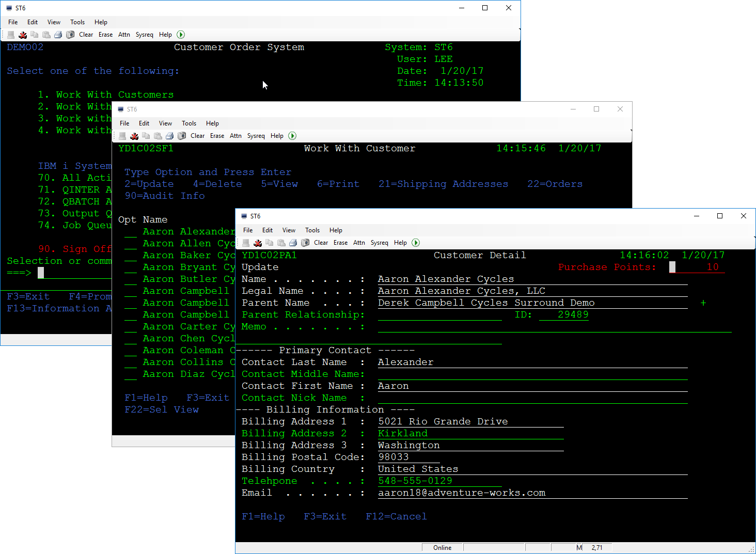This screenshot has height=554, width=756.
Task: Click the ST6 title bar icon of the Customer Detail window
Action: 244,216
